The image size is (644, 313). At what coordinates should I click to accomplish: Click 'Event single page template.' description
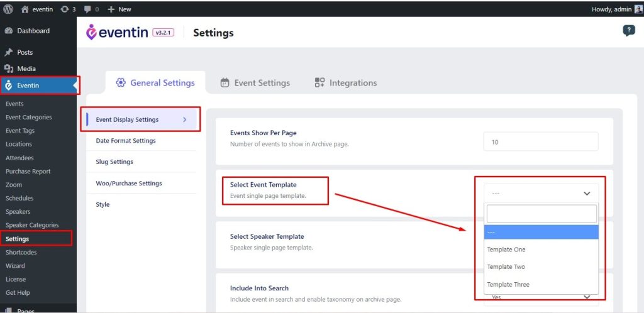(x=268, y=195)
